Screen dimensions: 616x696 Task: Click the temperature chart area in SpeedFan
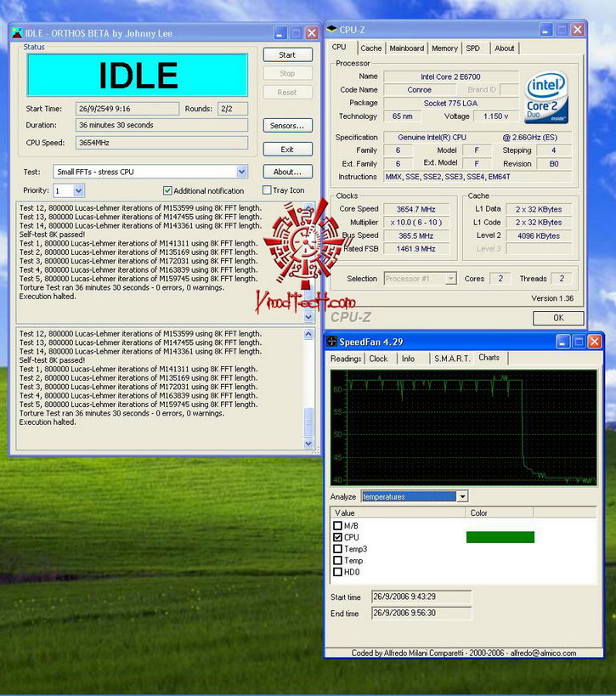tap(463, 427)
